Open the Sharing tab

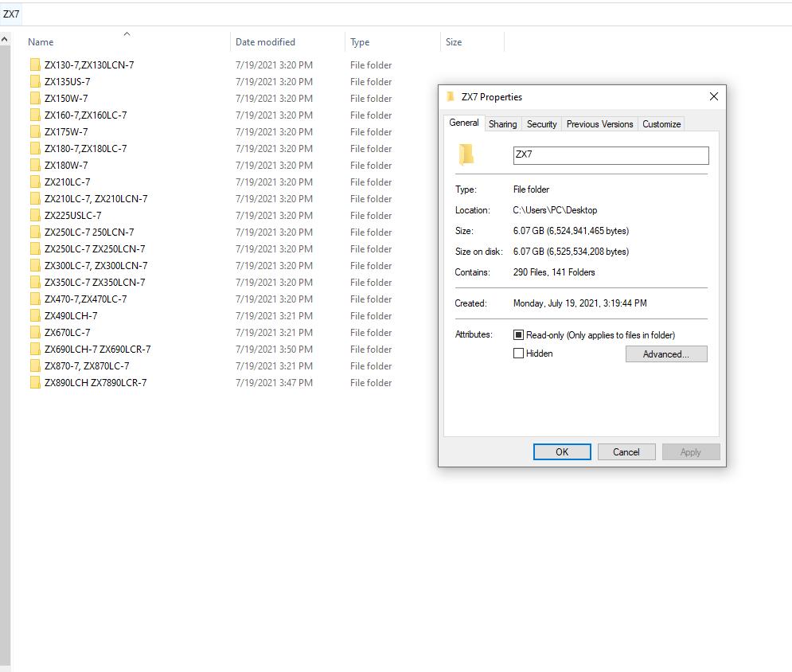pos(502,124)
